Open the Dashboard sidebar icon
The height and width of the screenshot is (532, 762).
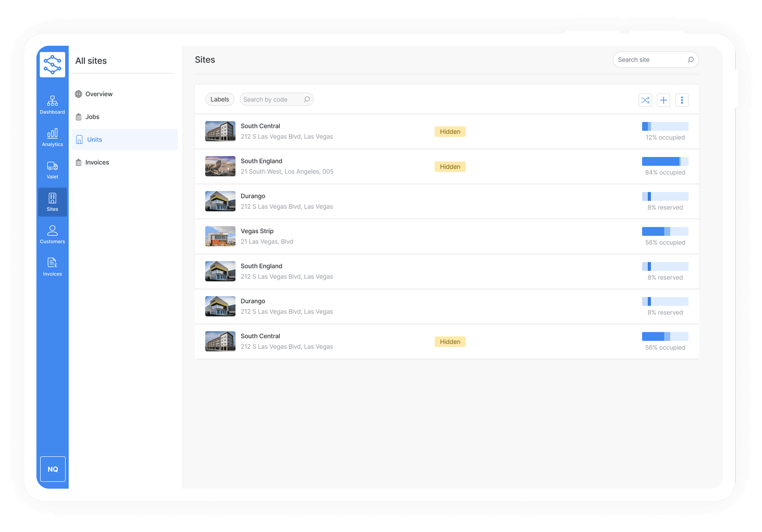pos(53,104)
